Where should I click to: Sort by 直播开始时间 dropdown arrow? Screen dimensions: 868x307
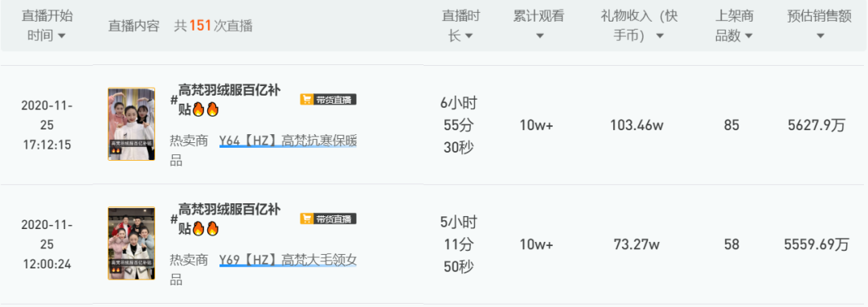[x=61, y=36]
